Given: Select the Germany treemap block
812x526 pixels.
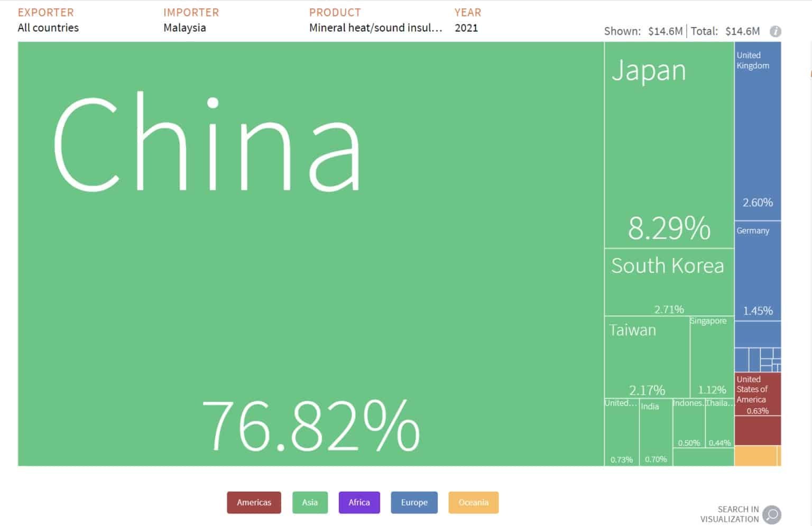Looking at the screenshot, I should coord(758,271).
